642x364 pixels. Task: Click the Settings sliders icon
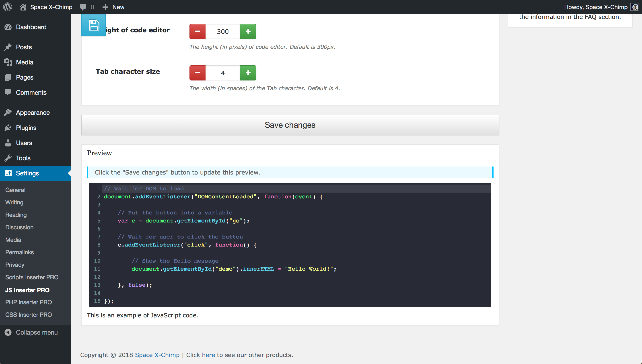tap(8, 173)
